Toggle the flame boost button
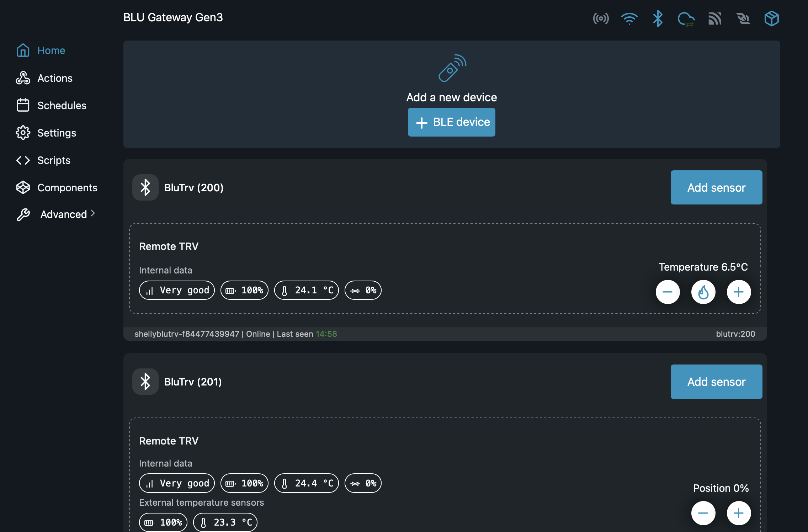Image resolution: width=808 pixels, height=532 pixels. [703, 292]
